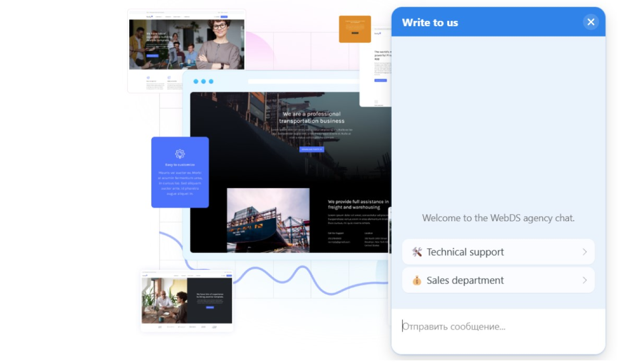
Task: Open the template thumbnail with the woman in glasses
Action: tap(186, 44)
